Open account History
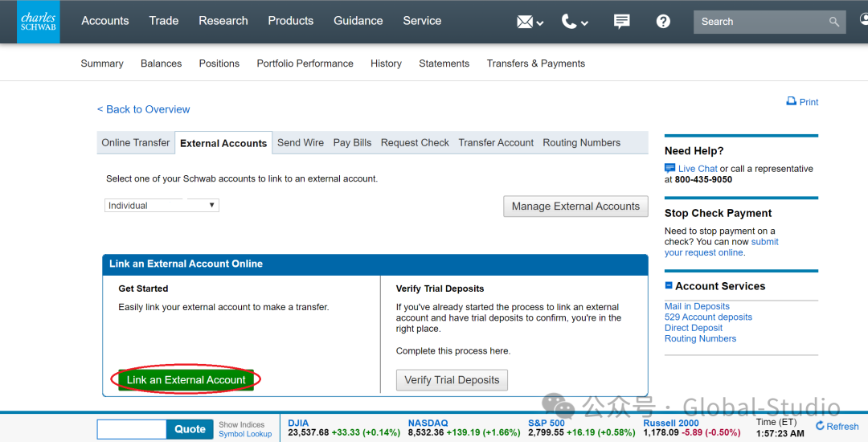This screenshot has height=442, width=868. pos(386,63)
